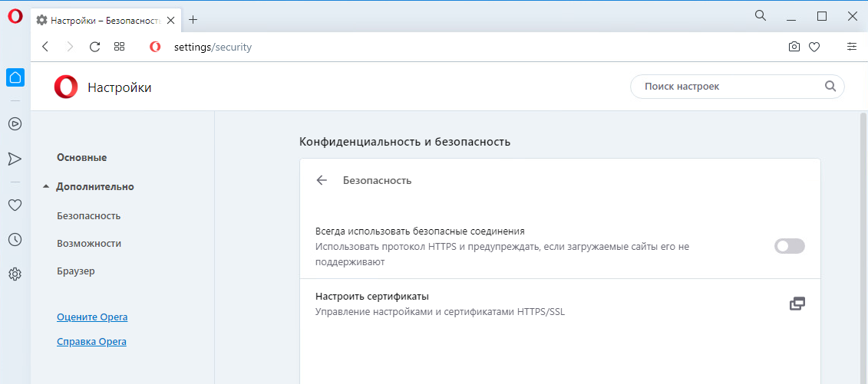This screenshot has width=868, height=384.
Task: Select Основные in the settings menu
Action: (x=82, y=157)
